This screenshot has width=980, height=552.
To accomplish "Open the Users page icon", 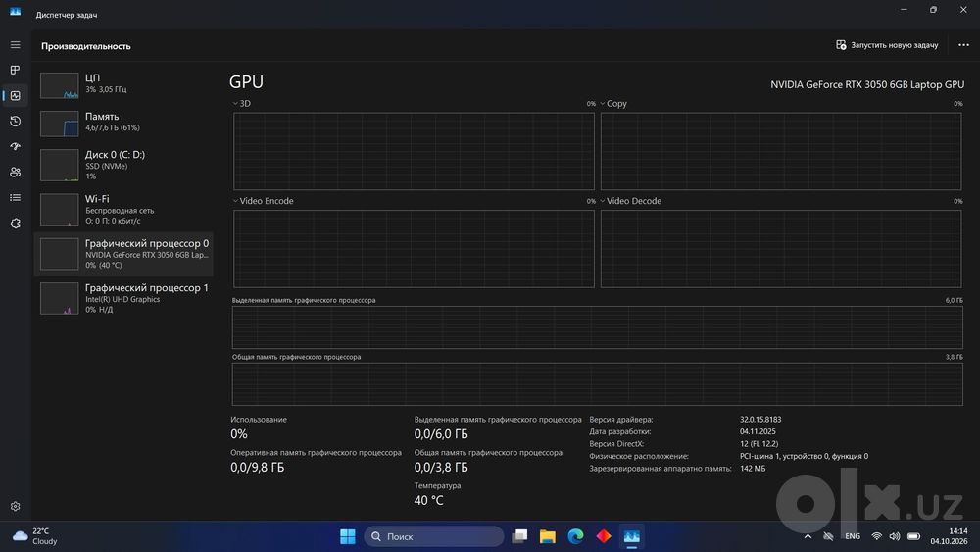I will [15, 172].
